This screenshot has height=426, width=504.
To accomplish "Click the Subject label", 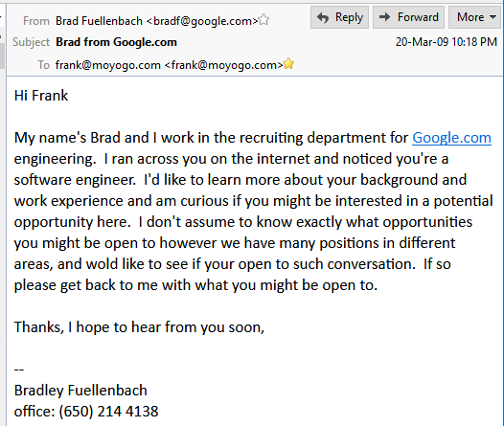I will [x=32, y=42].
